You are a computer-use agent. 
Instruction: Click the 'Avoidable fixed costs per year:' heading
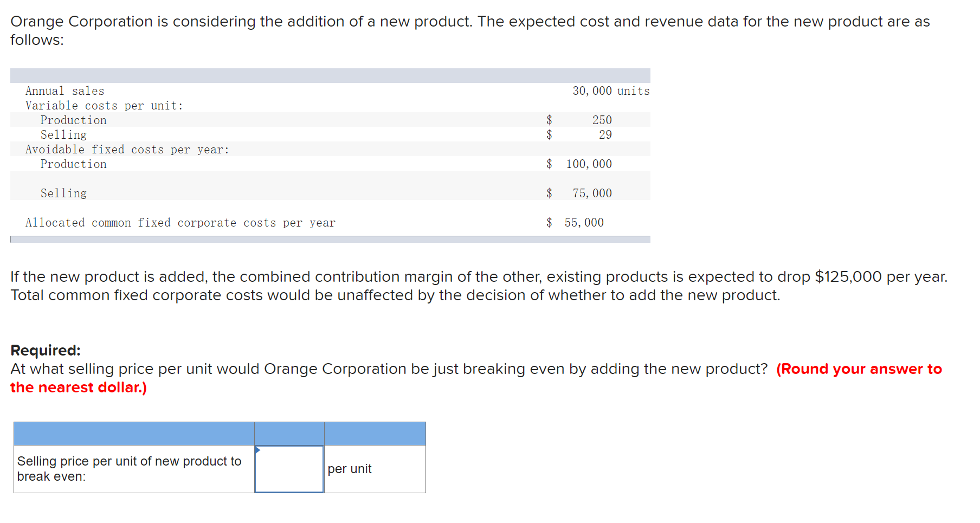127,150
